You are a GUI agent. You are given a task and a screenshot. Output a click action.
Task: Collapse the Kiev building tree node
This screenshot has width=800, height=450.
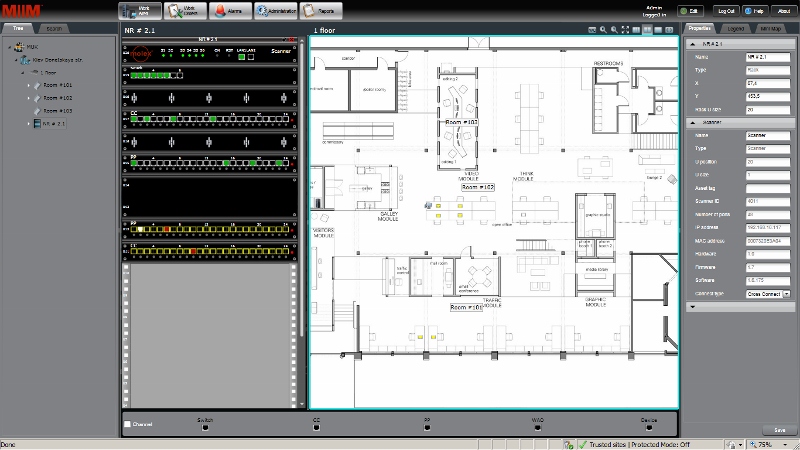point(16,60)
